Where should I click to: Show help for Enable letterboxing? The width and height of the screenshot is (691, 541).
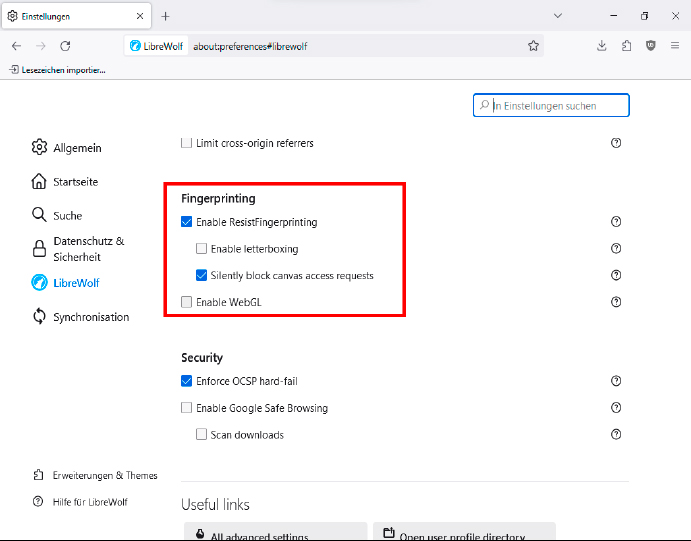[x=616, y=248]
